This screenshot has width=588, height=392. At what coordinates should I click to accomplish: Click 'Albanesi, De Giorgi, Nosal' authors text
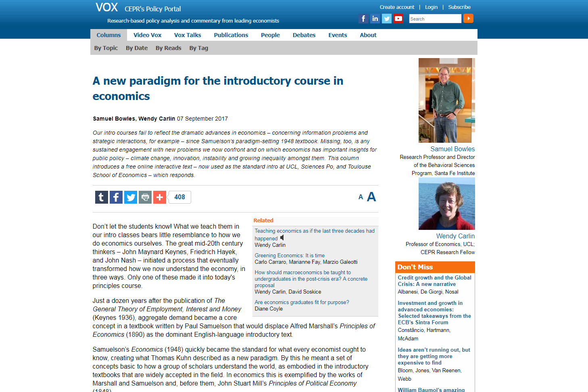click(x=428, y=292)
